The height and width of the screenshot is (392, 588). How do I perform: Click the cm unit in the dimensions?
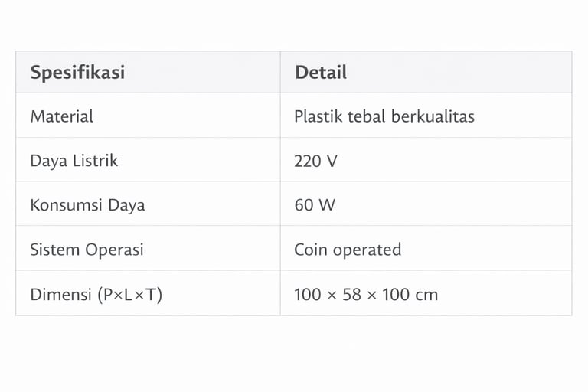[x=426, y=294]
